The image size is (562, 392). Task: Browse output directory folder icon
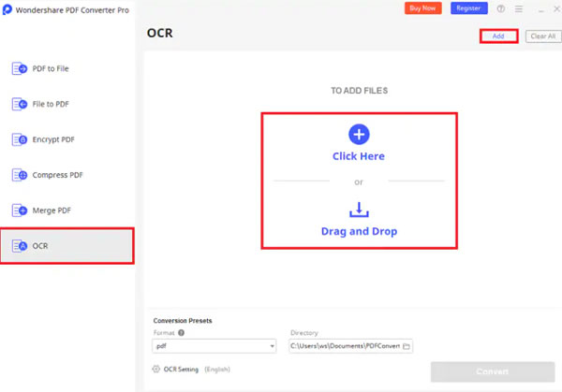(x=407, y=346)
